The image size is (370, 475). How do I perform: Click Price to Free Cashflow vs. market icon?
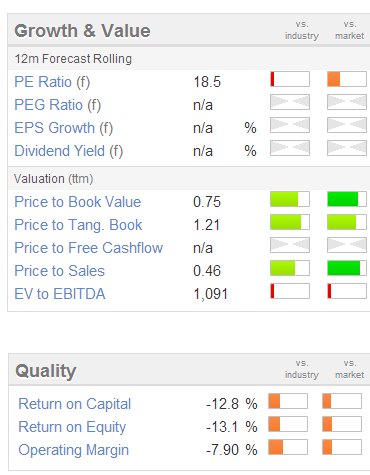[347, 245]
